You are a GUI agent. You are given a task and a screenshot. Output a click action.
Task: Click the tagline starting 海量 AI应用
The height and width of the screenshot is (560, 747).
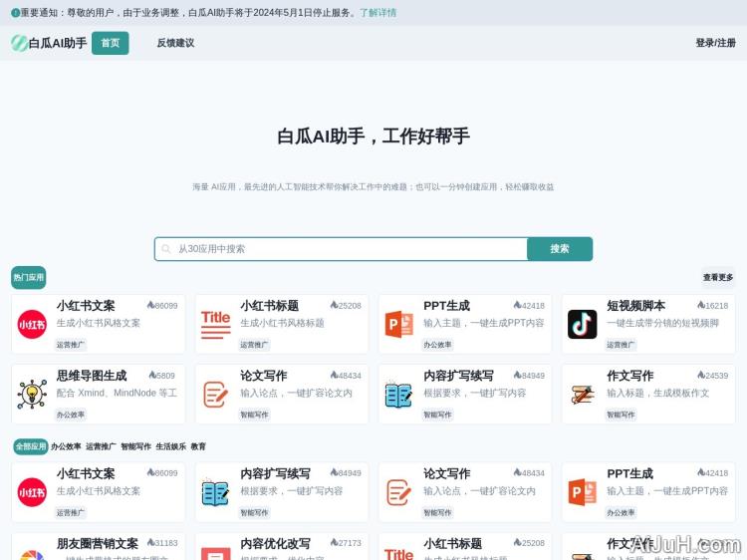(x=373, y=186)
